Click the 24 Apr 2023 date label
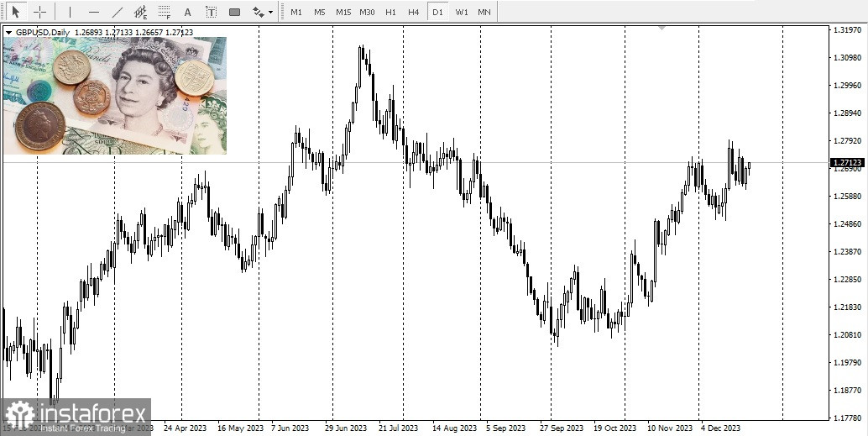This screenshot has width=868, height=436. click(x=186, y=428)
